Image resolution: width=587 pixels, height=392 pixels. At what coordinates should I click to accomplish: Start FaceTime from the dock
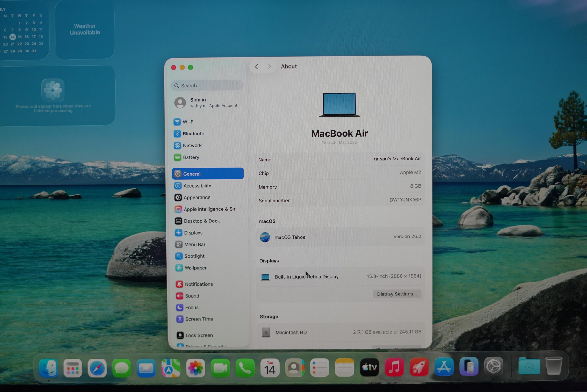click(x=220, y=368)
